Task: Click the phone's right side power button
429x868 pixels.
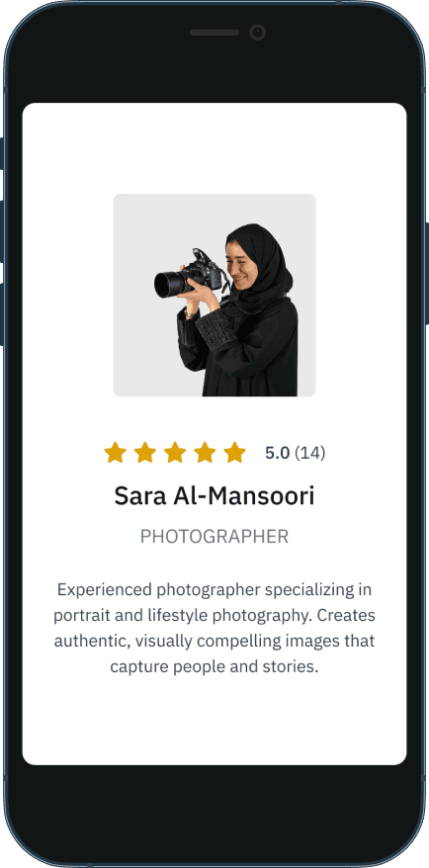Action: point(426,274)
